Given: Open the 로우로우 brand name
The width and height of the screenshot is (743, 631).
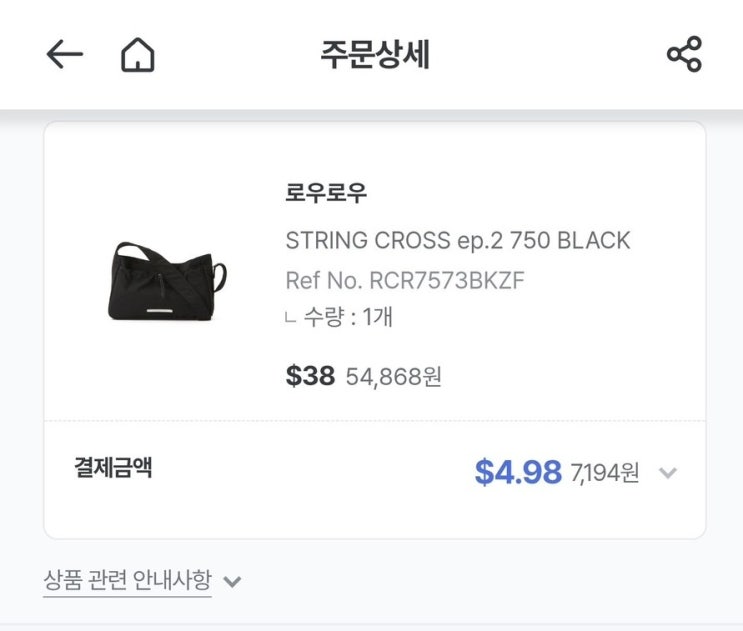Looking at the screenshot, I should pos(326,194).
